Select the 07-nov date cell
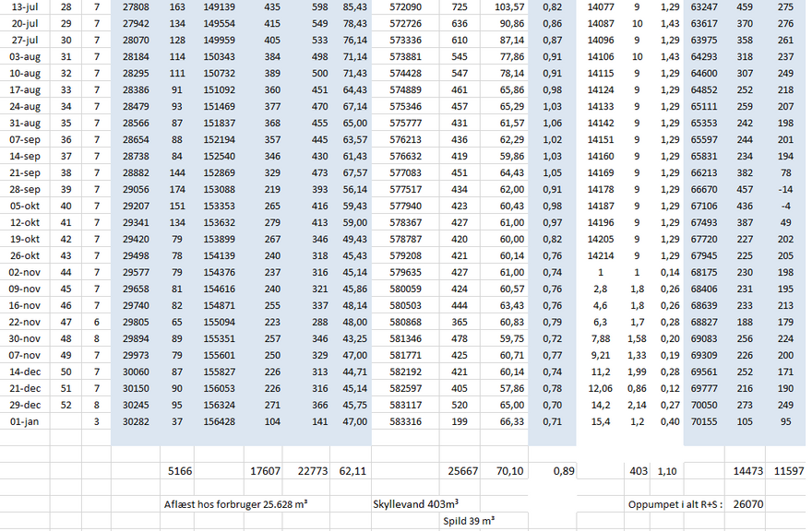This screenshot has height=531, width=812. 24,355
